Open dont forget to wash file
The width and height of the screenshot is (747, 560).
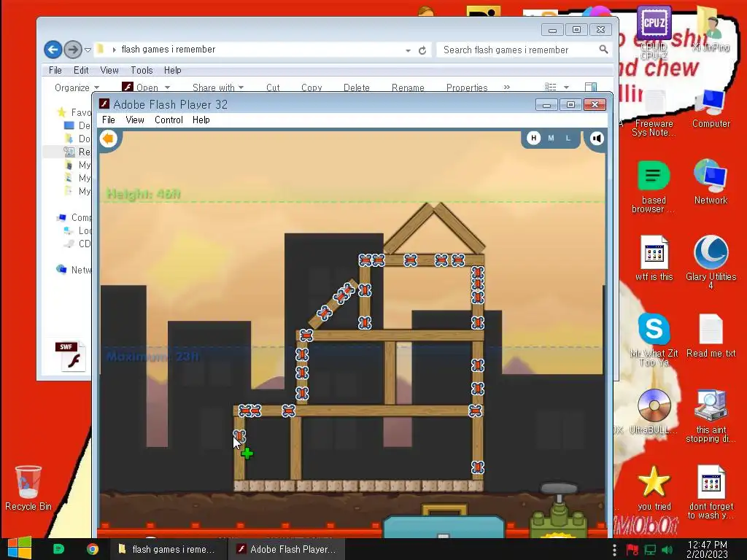point(711,492)
